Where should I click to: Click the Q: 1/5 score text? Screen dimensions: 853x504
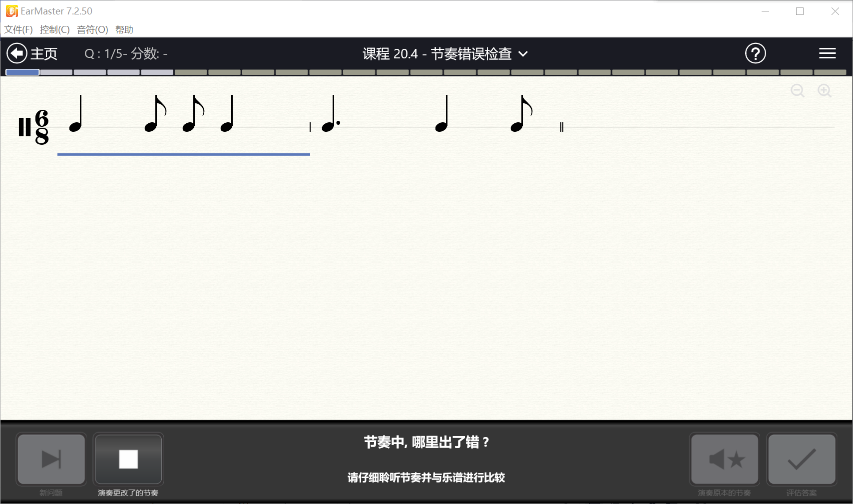pos(126,53)
